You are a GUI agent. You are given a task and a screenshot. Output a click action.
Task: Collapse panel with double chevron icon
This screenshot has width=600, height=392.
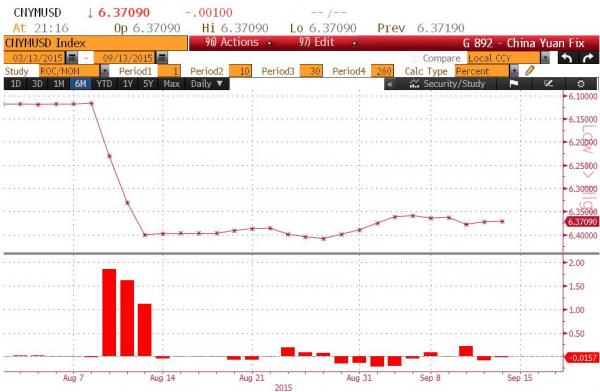click(x=390, y=84)
